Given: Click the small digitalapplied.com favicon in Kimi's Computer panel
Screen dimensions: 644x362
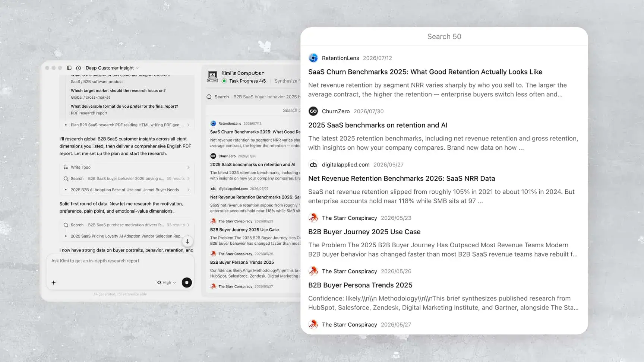Looking at the screenshot, I should point(213,188).
